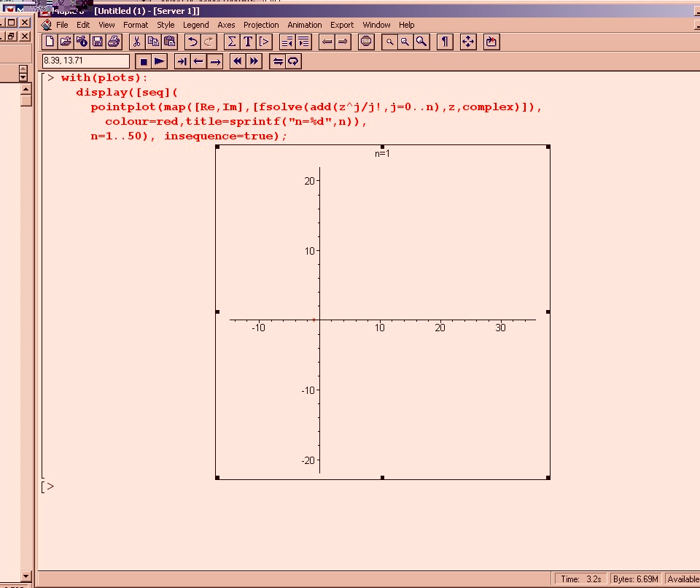Set animation direction forward
The height and width of the screenshot is (588, 700).
pos(215,61)
